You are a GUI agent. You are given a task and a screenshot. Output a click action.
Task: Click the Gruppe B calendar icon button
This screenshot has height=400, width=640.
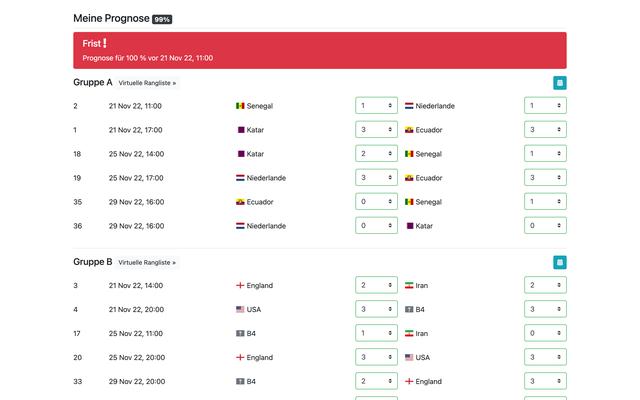(x=560, y=263)
